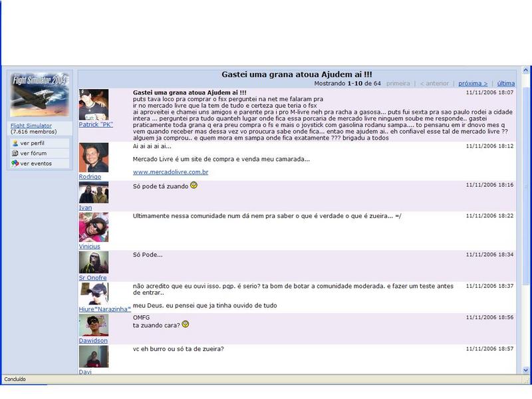532x399 pixels.
Task: Click the bold post heading in Patrick's message
Action: [190, 92]
